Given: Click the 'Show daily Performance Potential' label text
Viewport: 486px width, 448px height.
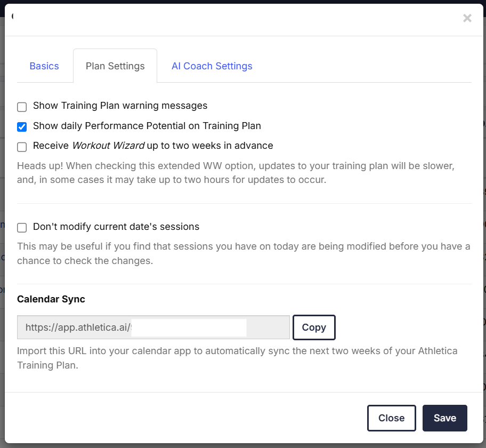Looking at the screenshot, I should tap(147, 126).
